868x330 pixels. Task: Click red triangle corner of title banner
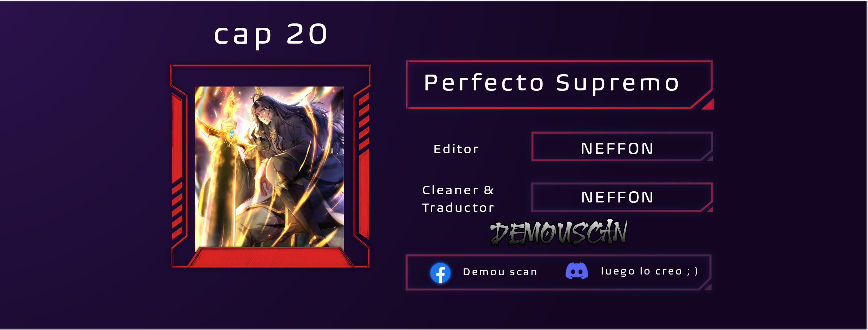click(x=709, y=104)
